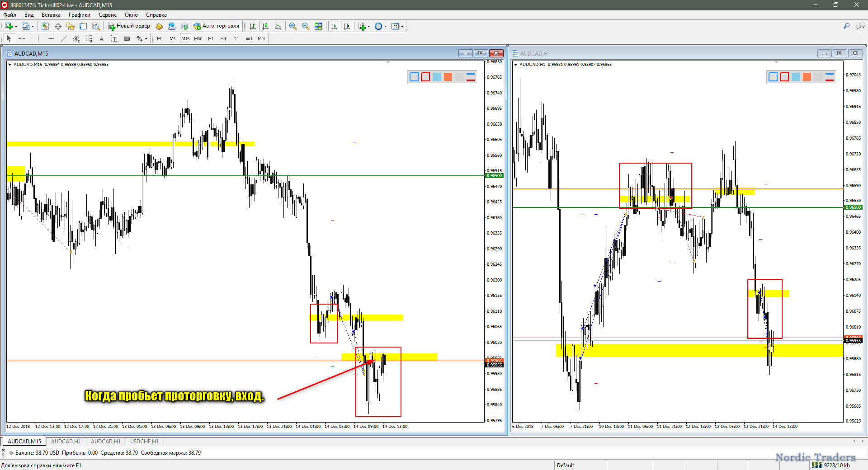Click the Окно menu

[x=131, y=15]
